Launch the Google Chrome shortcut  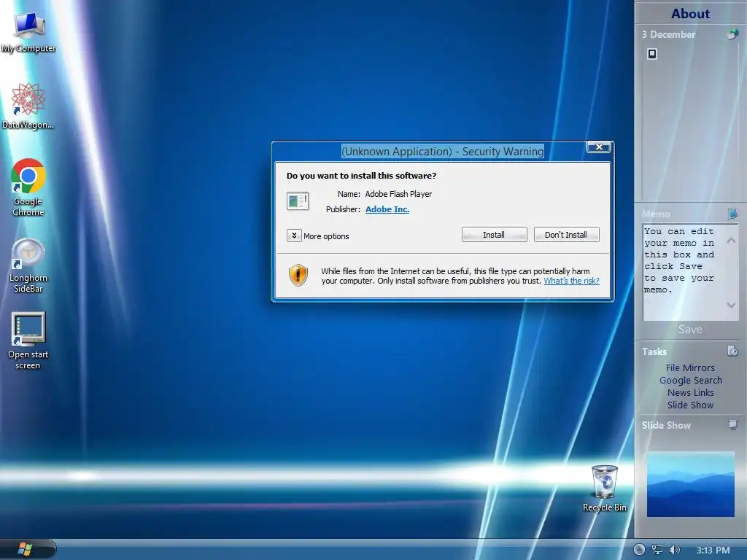(x=28, y=187)
